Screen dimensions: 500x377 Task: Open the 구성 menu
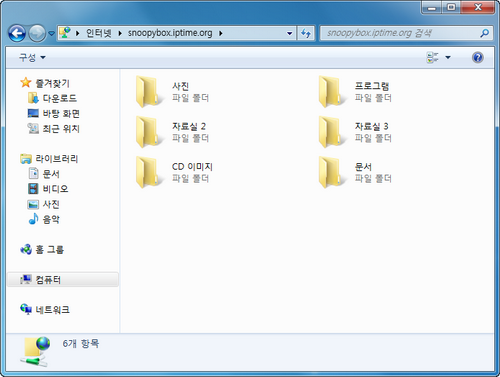point(32,57)
